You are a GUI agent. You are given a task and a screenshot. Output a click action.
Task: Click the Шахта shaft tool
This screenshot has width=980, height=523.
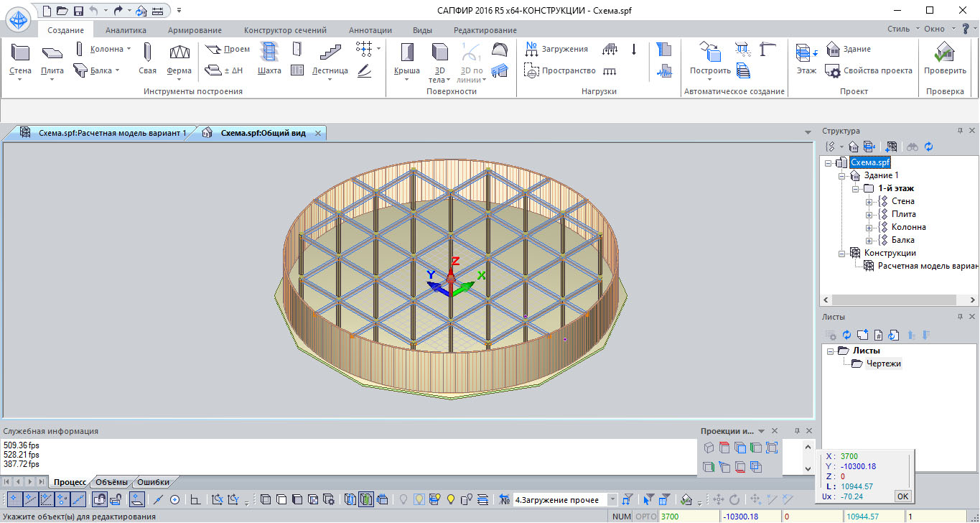click(x=269, y=60)
